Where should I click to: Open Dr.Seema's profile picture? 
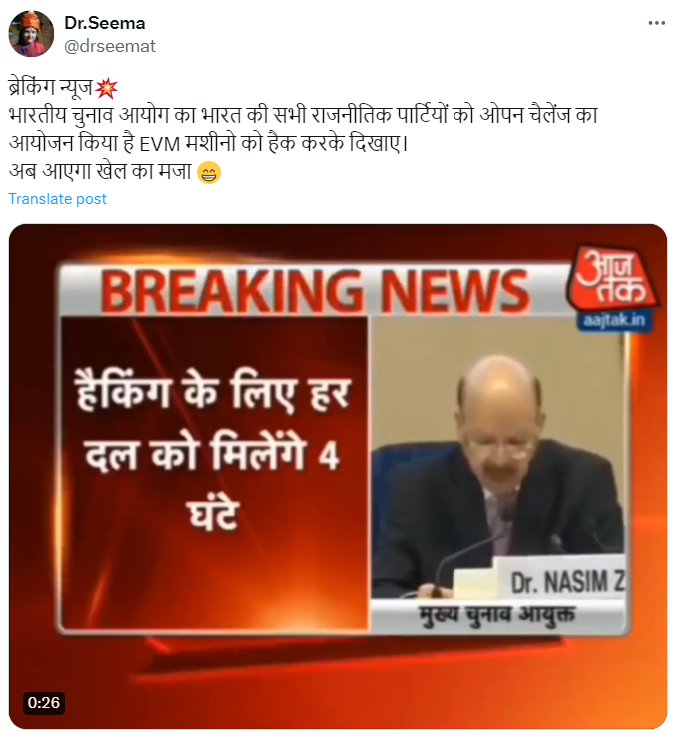[31, 34]
